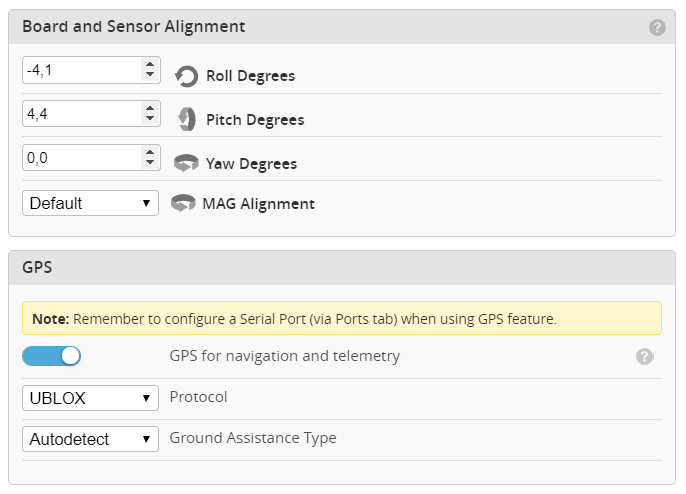The width and height of the screenshot is (686, 494).
Task: Disable GPS for navigation and telemetry
Action: pyautogui.click(x=51, y=356)
